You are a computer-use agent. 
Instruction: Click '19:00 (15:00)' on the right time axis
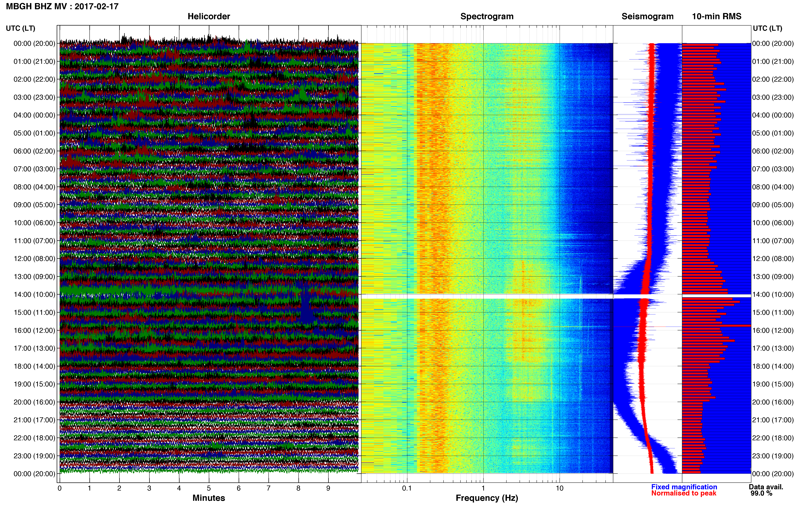773,384
